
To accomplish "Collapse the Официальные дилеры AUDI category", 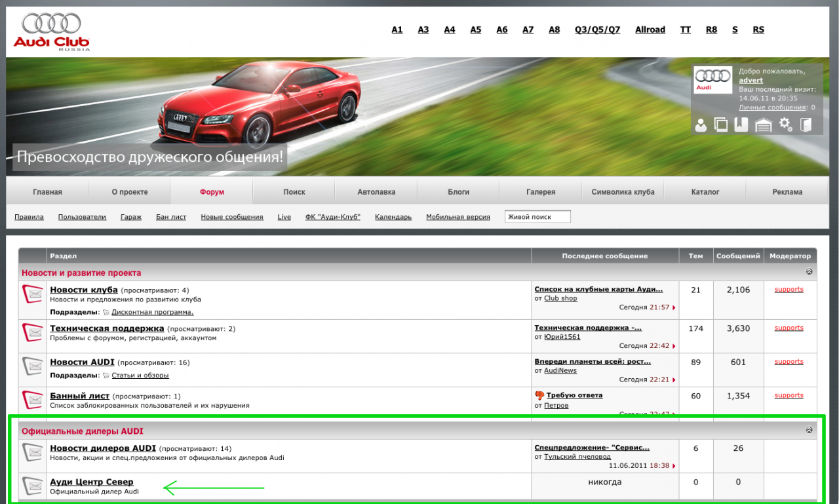I will pos(809,430).
